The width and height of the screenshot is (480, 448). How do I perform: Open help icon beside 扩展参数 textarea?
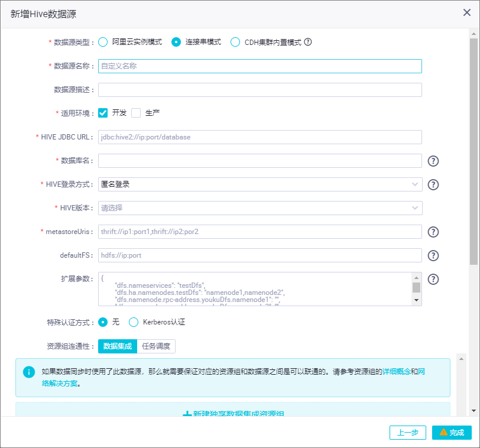433,279
